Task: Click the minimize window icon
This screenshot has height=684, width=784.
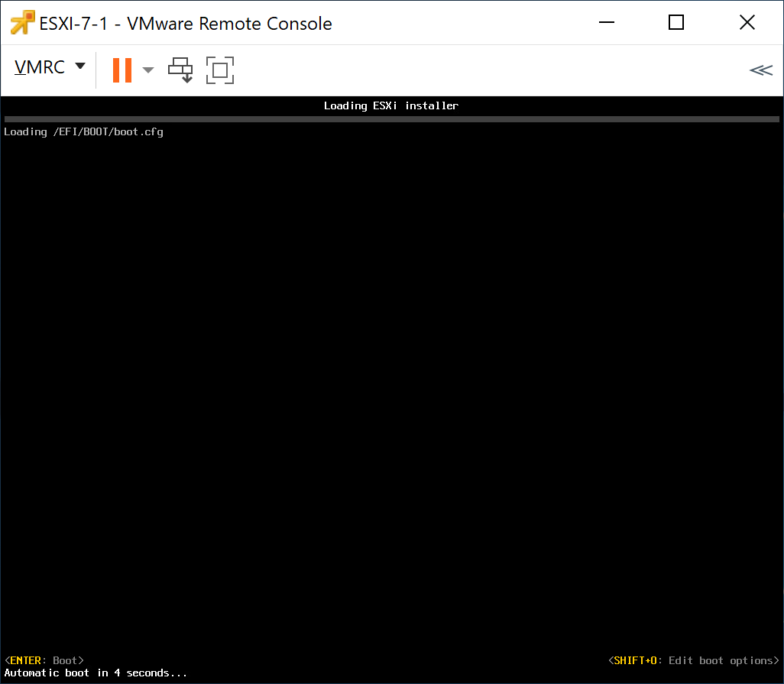Action: 606,23
